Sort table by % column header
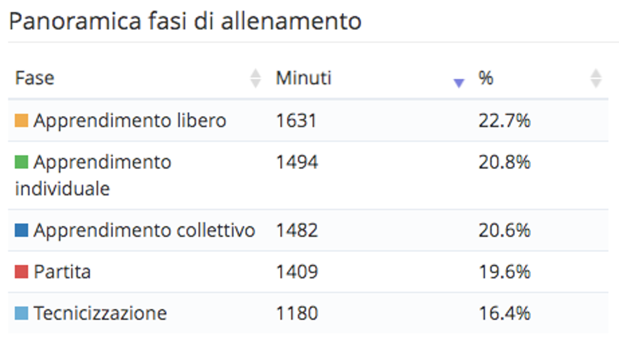Viewport: 619px width, 364px height. [x=486, y=78]
